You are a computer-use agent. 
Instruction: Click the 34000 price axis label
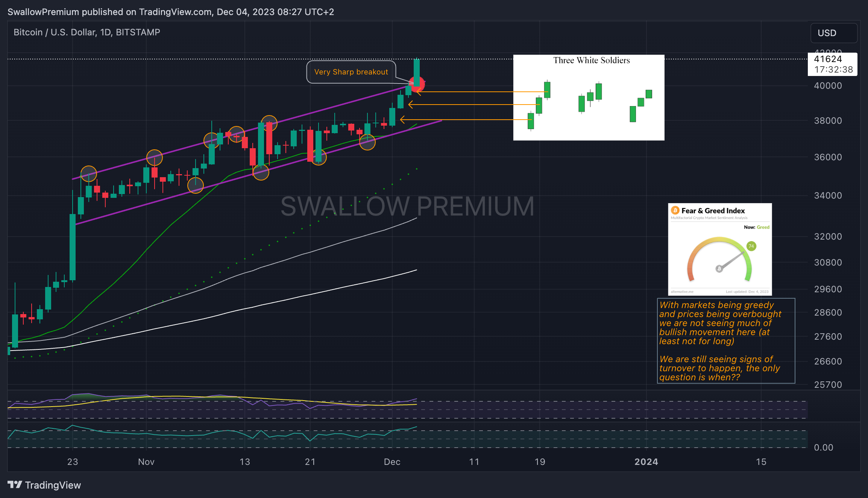click(x=828, y=196)
